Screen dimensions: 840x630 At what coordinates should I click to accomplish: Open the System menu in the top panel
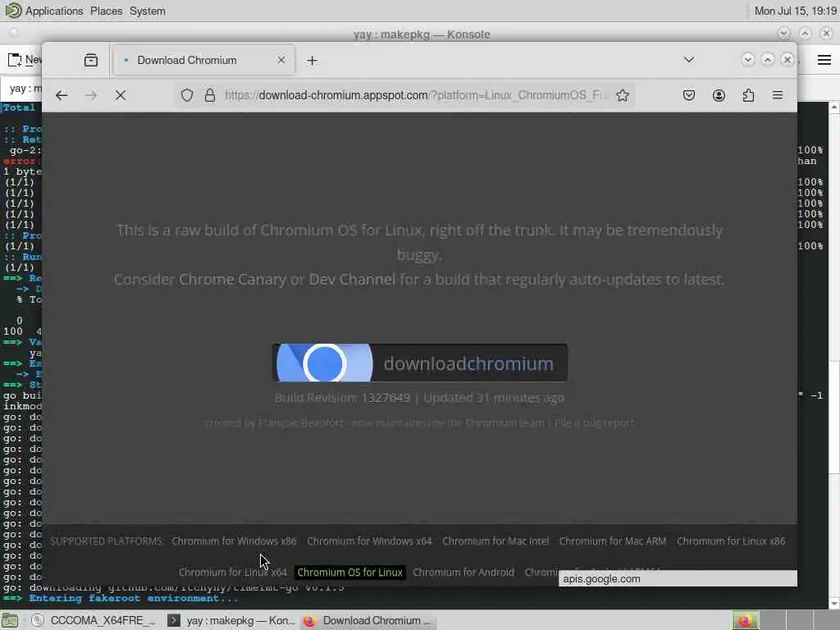pyautogui.click(x=148, y=11)
